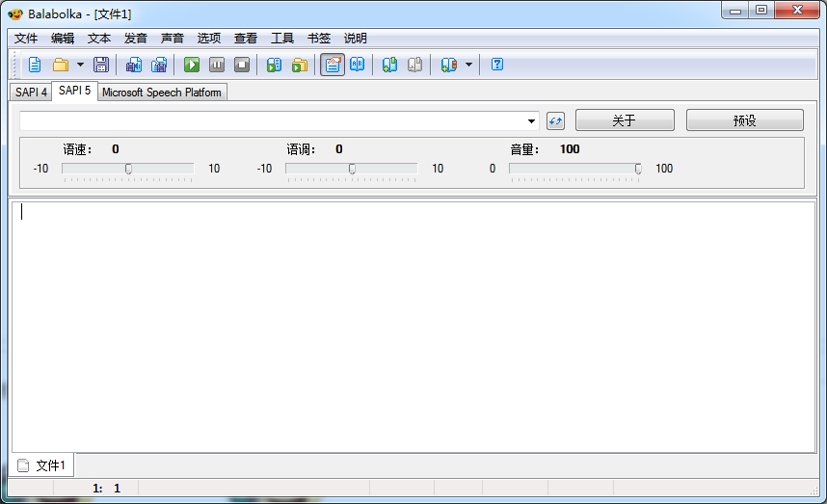This screenshot has height=504, width=827.
Task: Click the 音量 volume slider thumb
Action: point(638,169)
